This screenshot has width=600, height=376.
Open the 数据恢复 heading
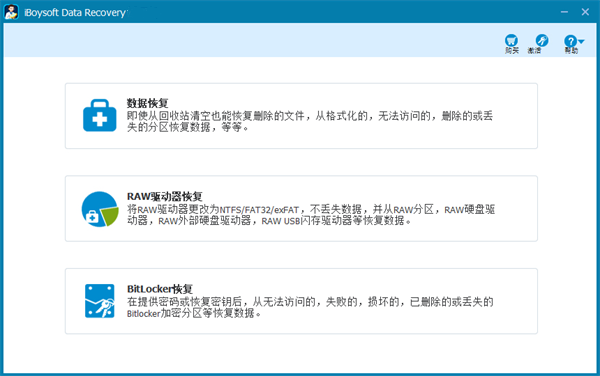[147, 103]
